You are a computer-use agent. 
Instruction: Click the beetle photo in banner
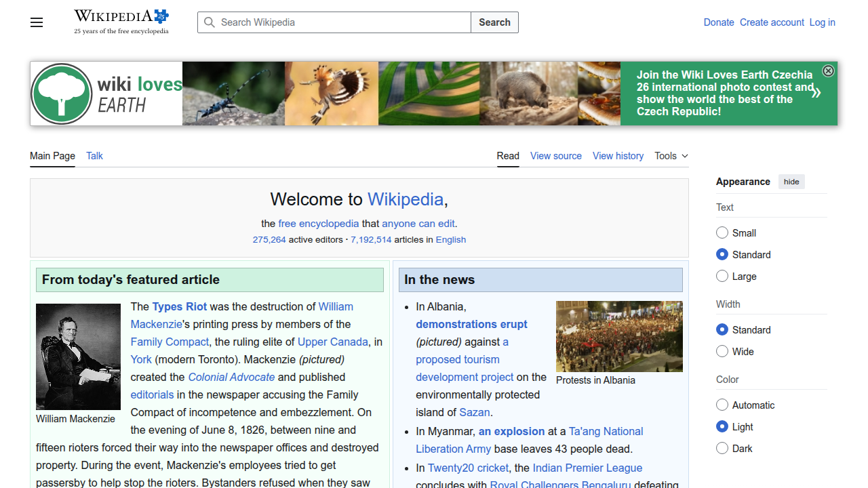(x=233, y=94)
